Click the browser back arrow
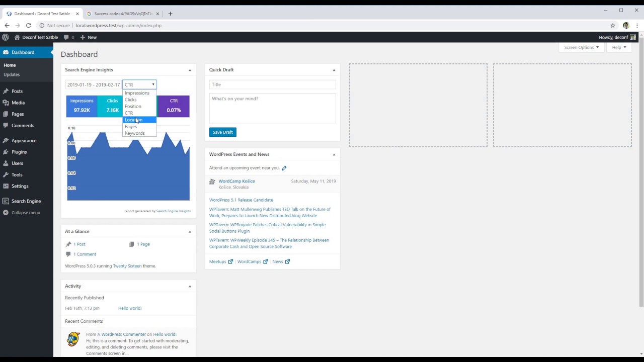Image resolution: width=644 pixels, height=362 pixels. pyautogui.click(x=7, y=26)
